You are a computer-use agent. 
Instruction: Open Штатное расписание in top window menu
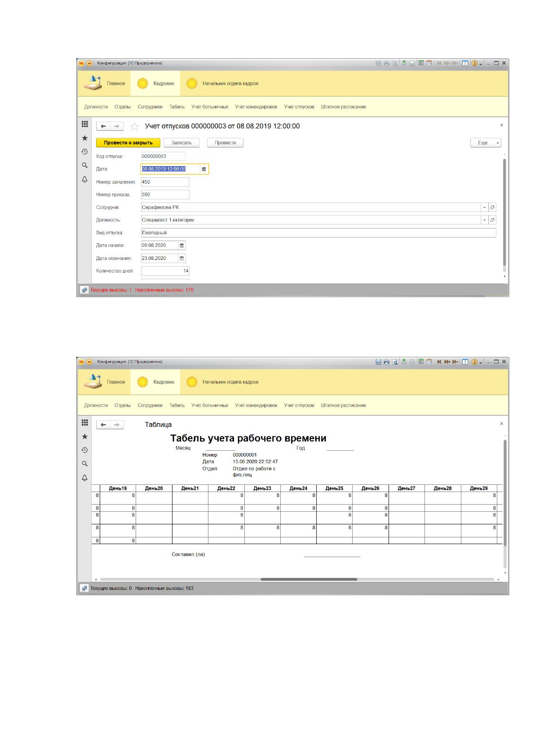343,107
